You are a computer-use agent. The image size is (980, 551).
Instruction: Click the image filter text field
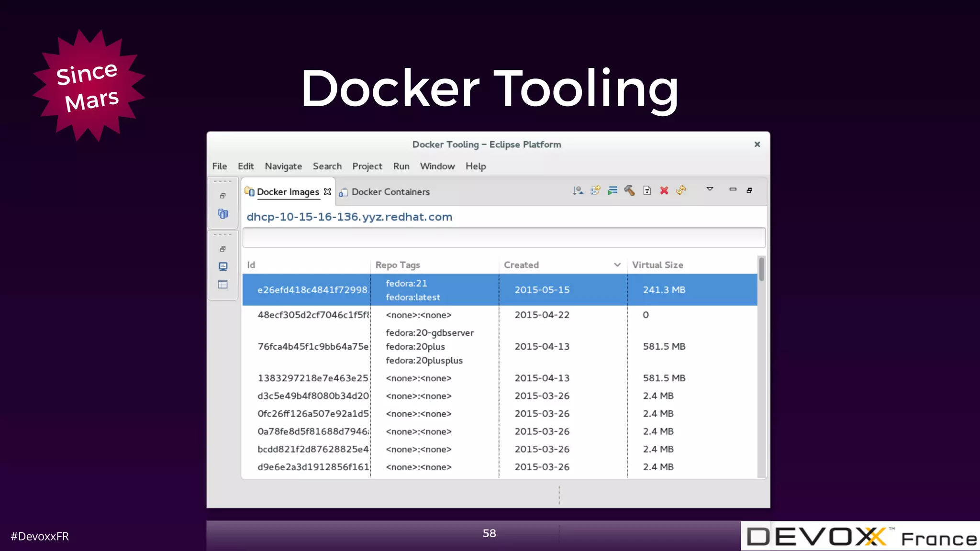tap(504, 238)
